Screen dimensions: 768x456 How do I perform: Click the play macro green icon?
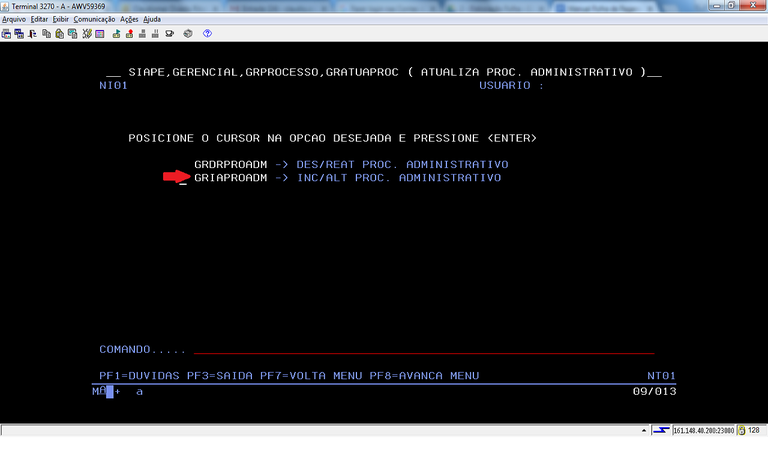[116, 34]
